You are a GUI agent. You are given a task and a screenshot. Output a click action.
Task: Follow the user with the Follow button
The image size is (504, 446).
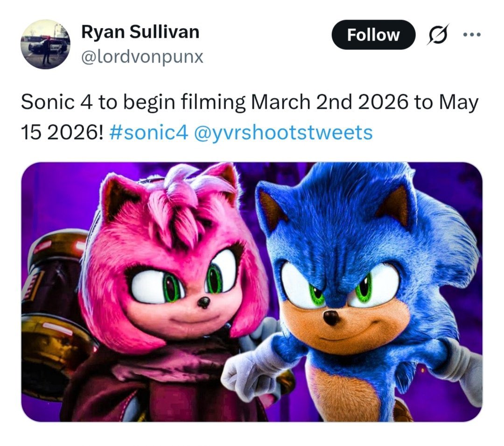[373, 35]
